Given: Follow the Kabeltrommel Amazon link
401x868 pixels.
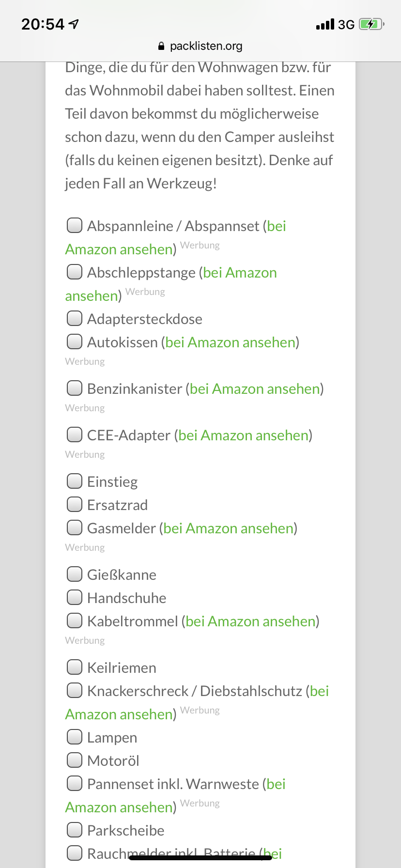Looking at the screenshot, I should (250, 621).
